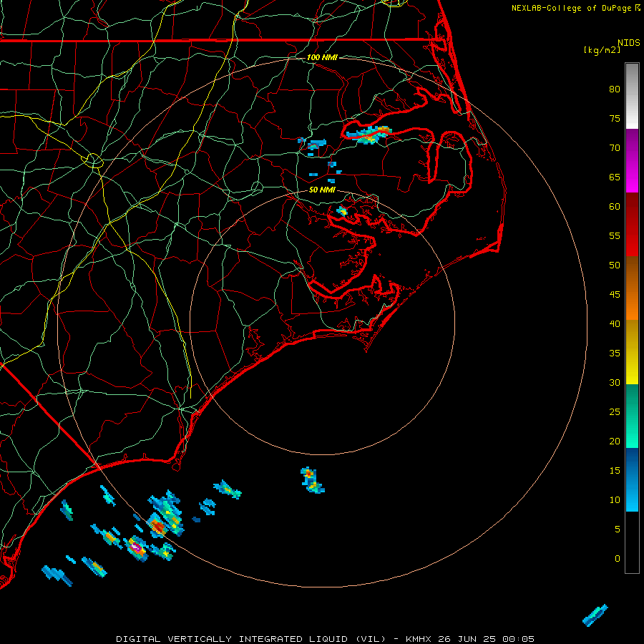
Task: Click the 75 value on the color scale
Action: click(615, 119)
